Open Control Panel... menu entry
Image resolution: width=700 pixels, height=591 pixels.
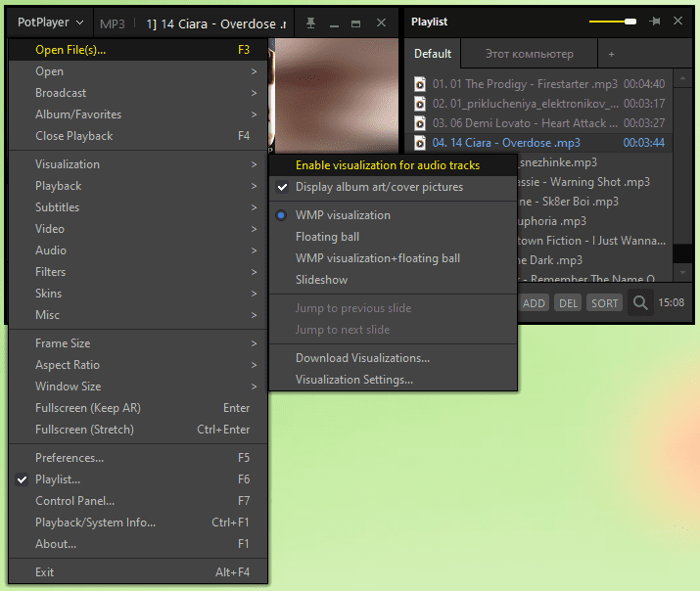coord(138,500)
